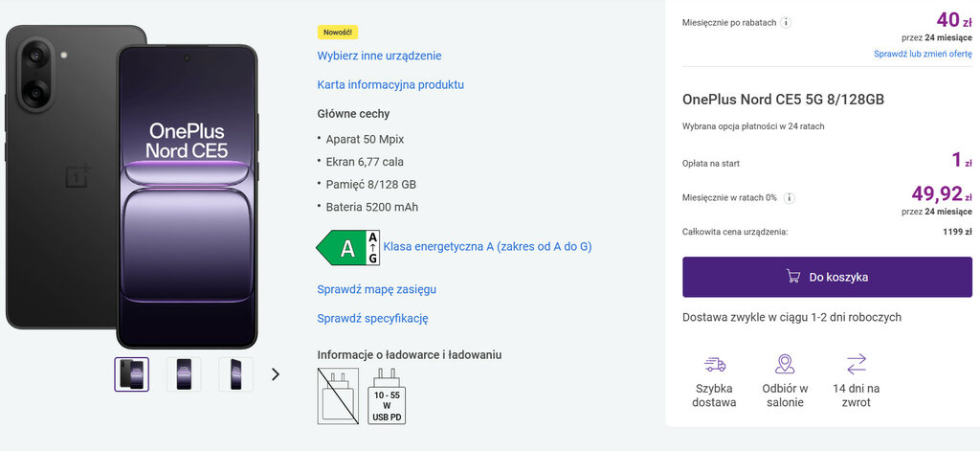Open Karta informacyjna produktu link
Image resolution: width=980 pixels, height=451 pixels.
tap(390, 84)
